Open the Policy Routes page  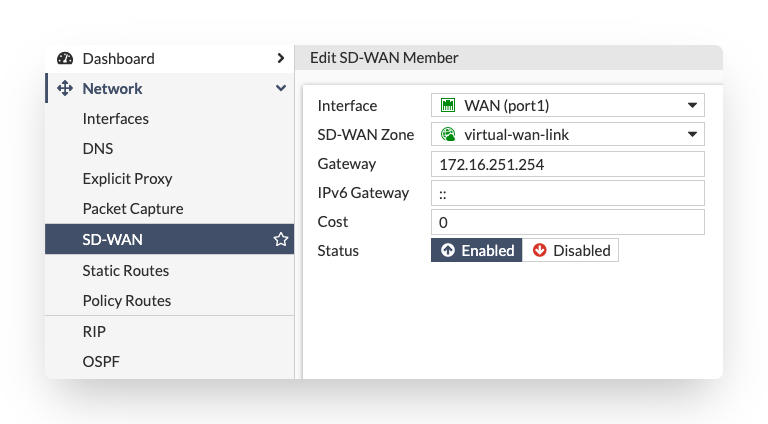[x=126, y=301]
